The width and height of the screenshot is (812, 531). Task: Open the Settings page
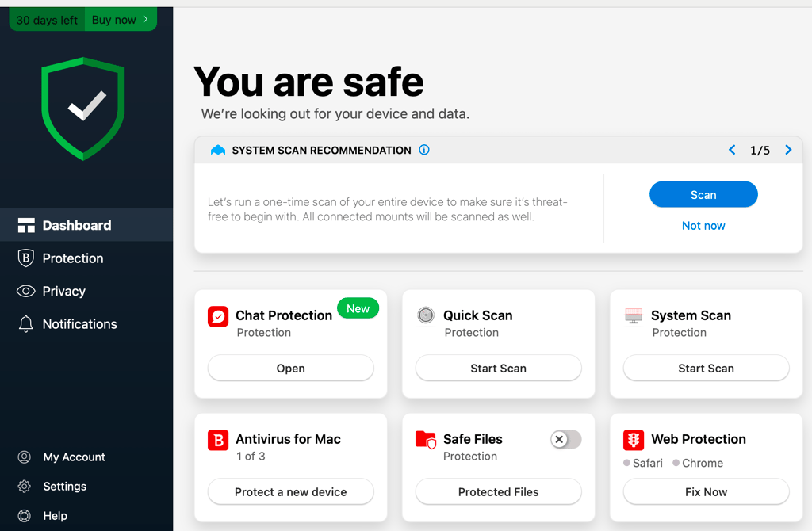65,487
